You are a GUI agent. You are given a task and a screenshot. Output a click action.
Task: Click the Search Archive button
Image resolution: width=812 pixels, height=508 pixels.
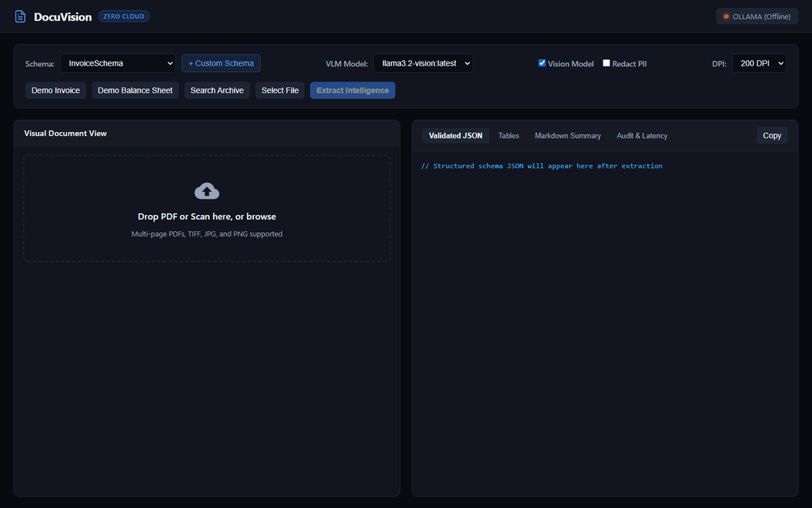pos(217,90)
